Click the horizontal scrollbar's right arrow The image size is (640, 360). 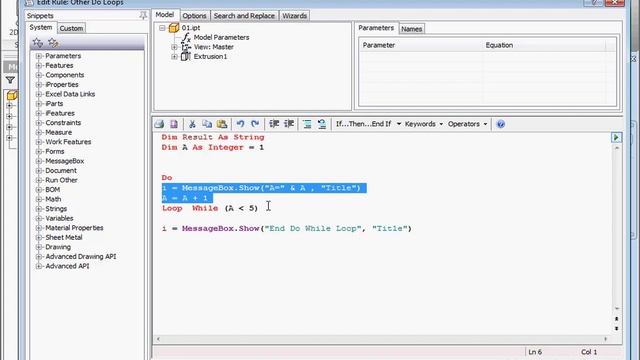pos(606,339)
